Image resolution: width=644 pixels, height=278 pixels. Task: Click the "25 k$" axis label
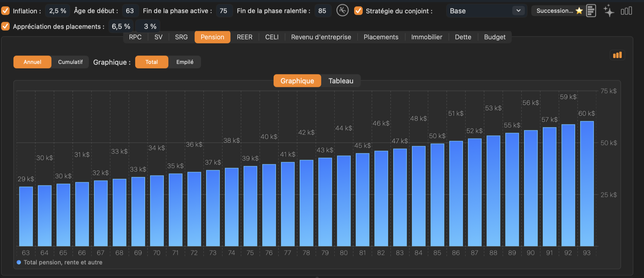coord(609,195)
